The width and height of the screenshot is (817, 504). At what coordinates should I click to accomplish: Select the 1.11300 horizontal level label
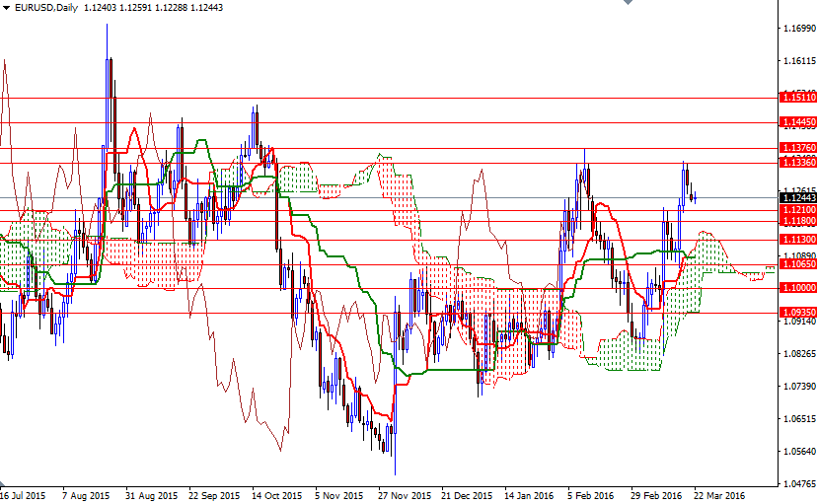(797, 240)
